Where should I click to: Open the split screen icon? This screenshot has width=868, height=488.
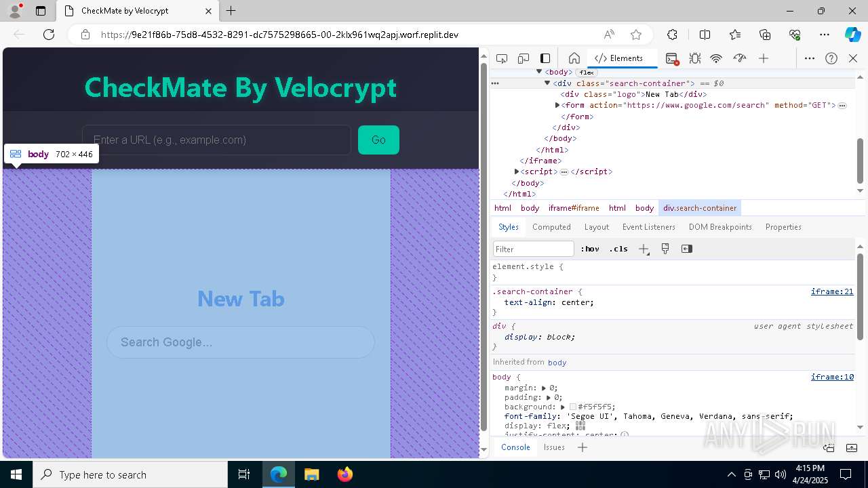pyautogui.click(x=705, y=35)
